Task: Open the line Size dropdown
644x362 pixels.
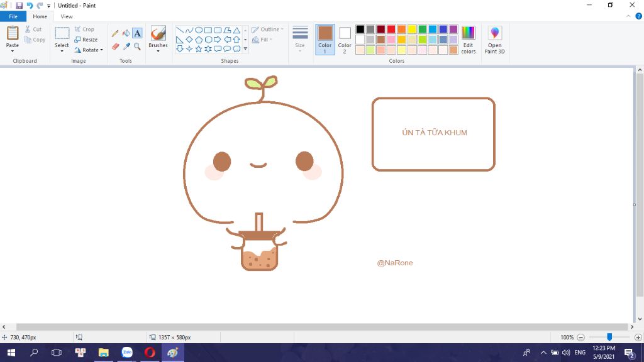Action: [x=300, y=40]
